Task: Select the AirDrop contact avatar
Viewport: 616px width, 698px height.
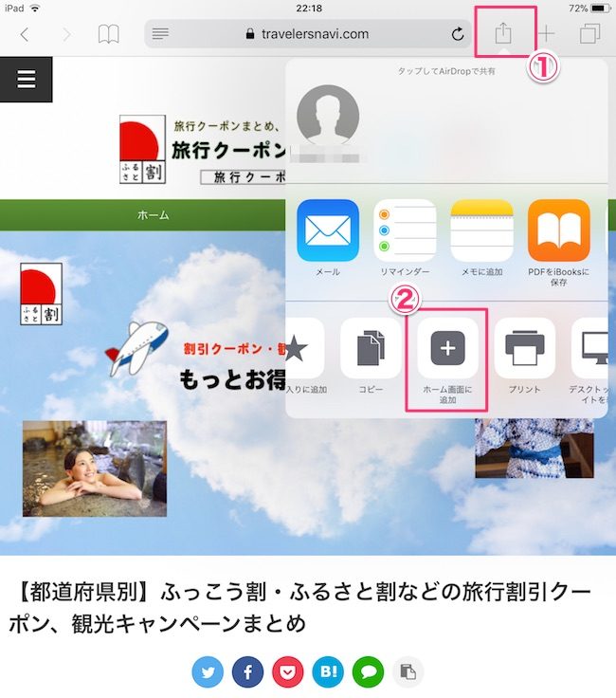Action: coord(328,117)
